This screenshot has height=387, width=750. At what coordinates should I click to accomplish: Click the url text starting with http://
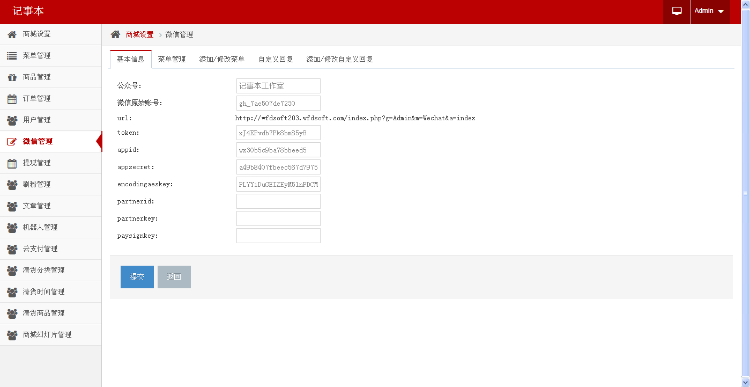point(355,118)
